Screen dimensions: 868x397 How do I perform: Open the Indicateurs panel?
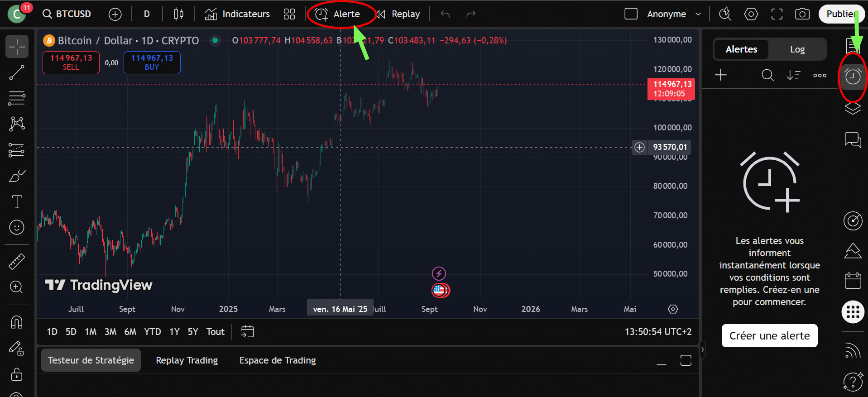point(237,14)
